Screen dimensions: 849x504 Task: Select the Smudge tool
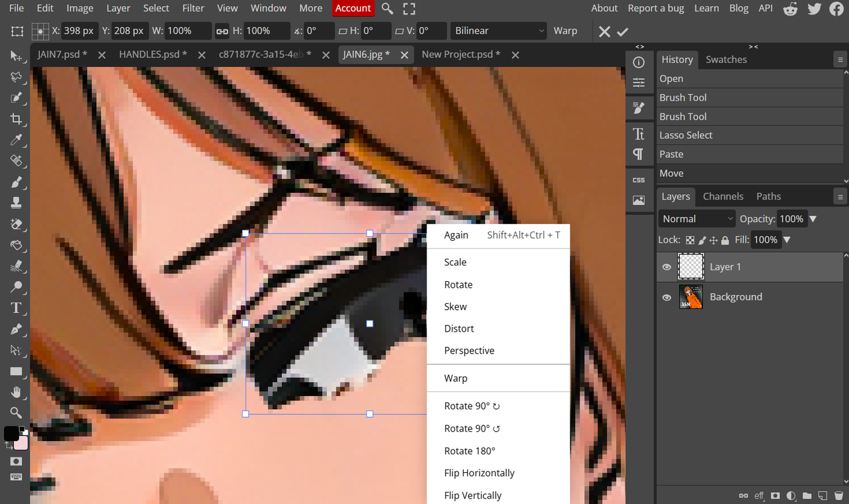click(16, 266)
